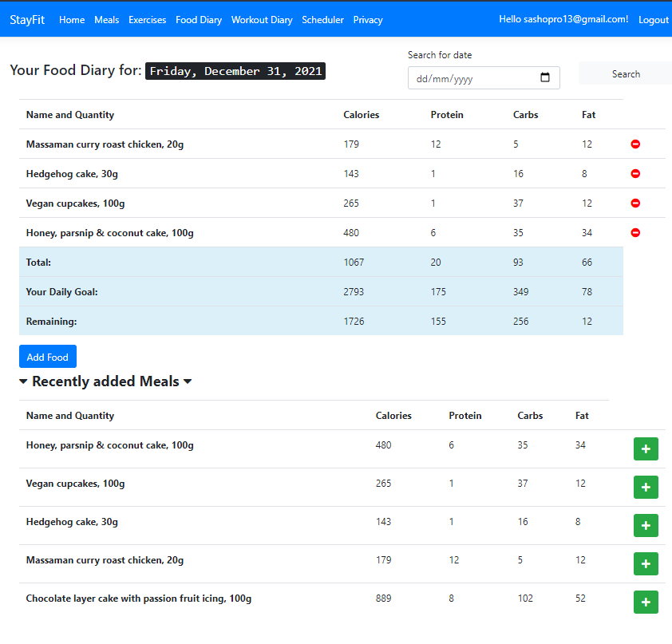This screenshot has width=672, height=644.
Task: Add Chocolate layer cake with passion fruit icing
Action: (646, 602)
